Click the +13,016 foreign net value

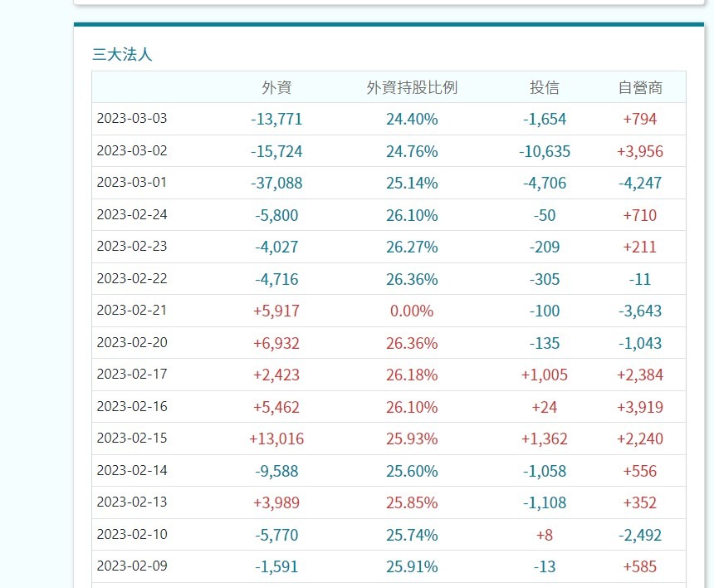tap(276, 439)
